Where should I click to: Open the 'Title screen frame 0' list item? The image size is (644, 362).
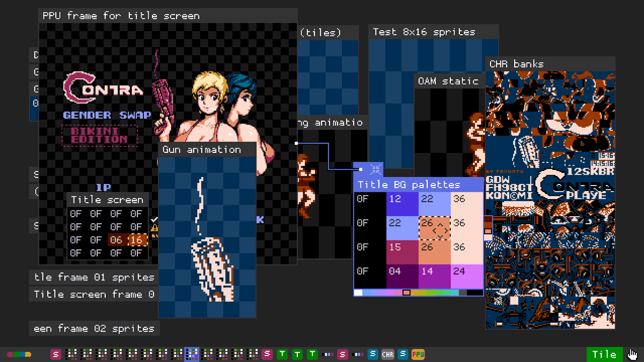[94, 294]
